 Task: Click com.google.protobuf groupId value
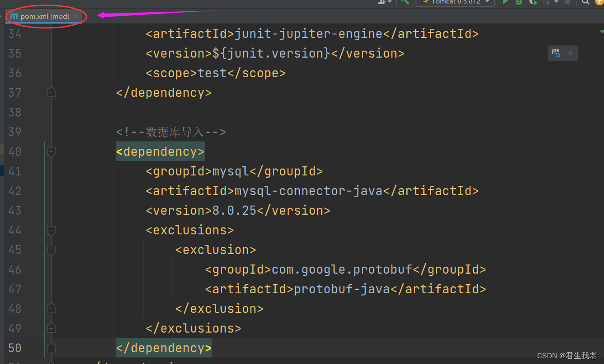342,269
